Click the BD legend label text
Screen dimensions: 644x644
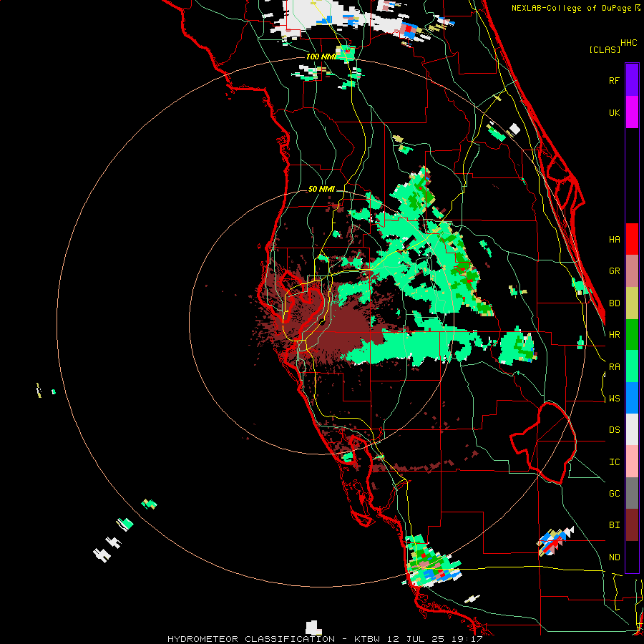614,303
